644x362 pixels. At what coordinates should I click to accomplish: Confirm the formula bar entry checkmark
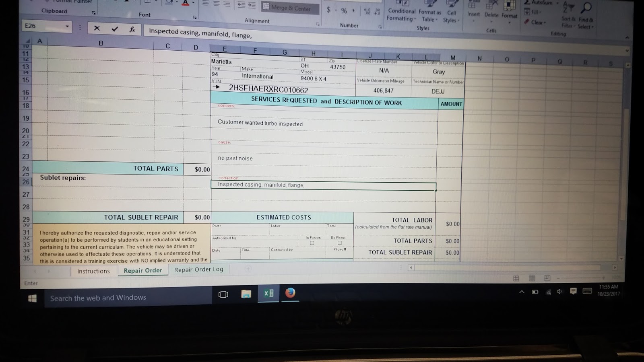[115, 29]
